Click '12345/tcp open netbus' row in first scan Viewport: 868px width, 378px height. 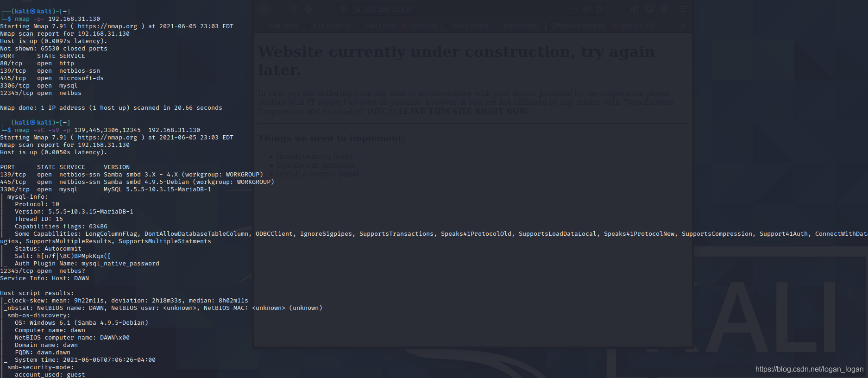[41, 93]
